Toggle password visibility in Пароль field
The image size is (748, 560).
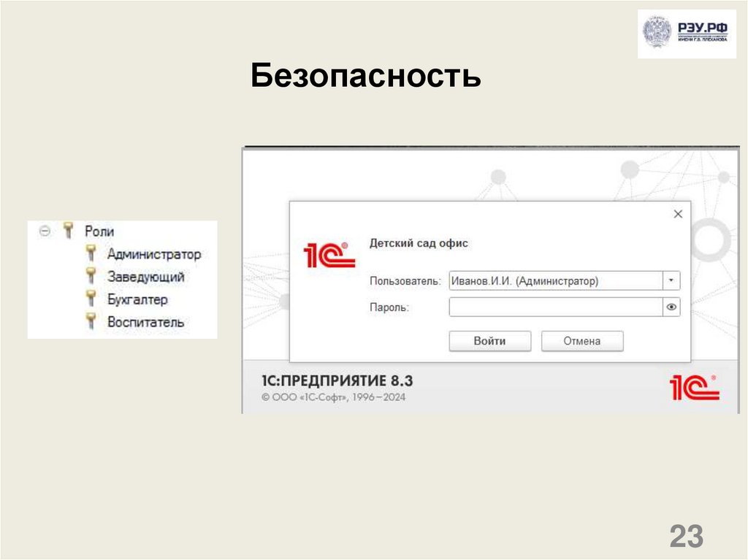(x=671, y=307)
